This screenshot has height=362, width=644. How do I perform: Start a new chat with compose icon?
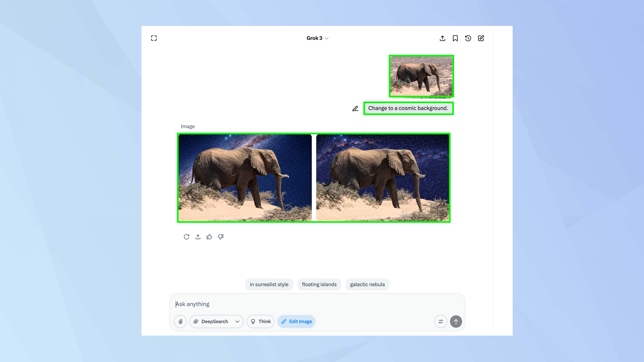(x=481, y=38)
